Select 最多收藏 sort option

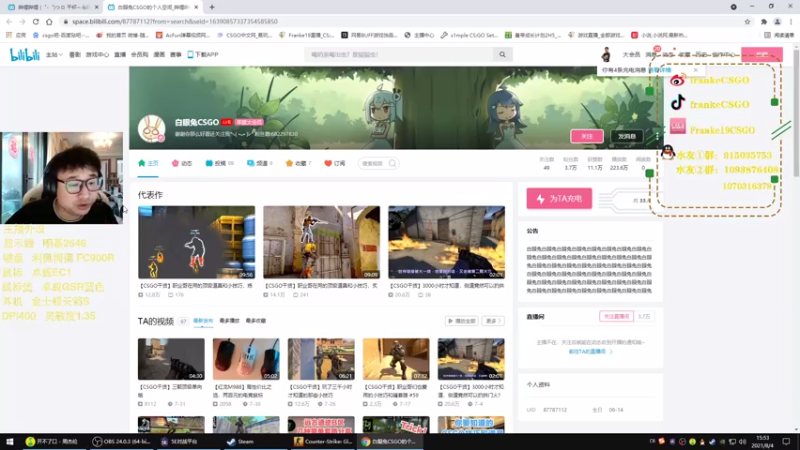[x=256, y=321]
